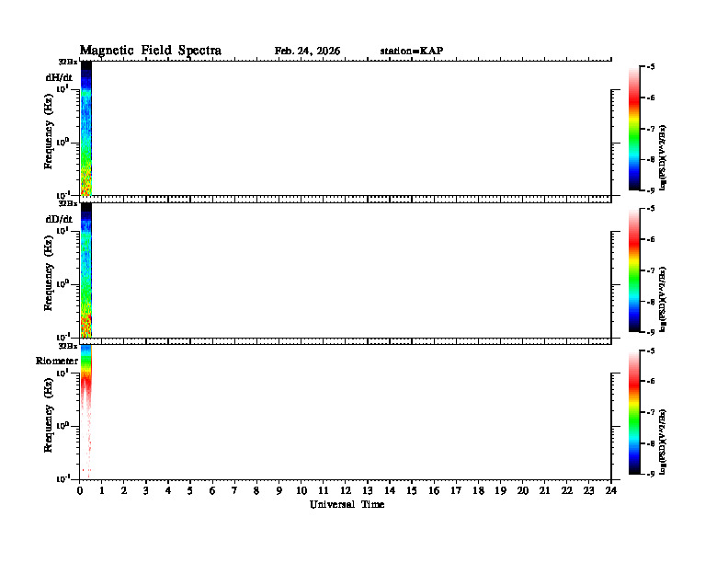Click hour 17 on the Universal Time axis
This screenshot has width=728, height=563.
456,491
